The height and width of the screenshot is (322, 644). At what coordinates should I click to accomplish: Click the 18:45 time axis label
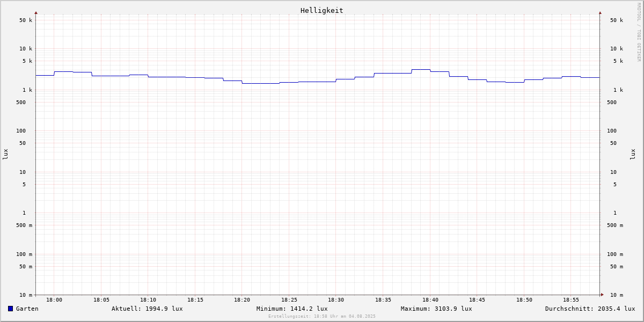[x=477, y=300]
